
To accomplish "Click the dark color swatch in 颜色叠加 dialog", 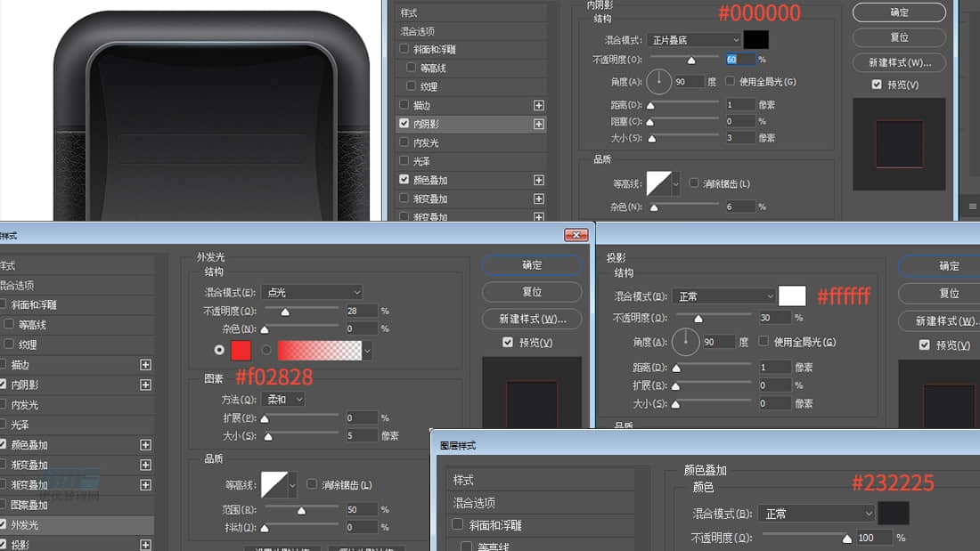I will [x=893, y=514].
